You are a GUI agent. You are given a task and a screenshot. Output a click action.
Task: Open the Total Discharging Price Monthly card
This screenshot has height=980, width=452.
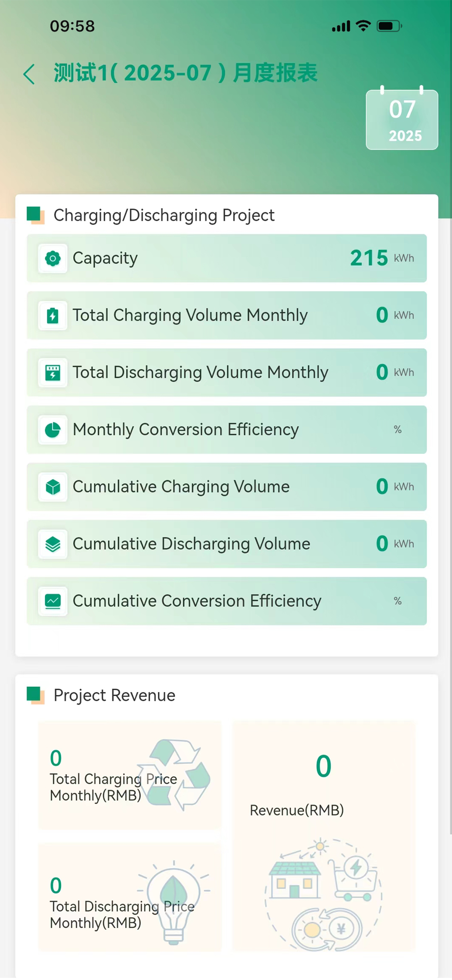(130, 897)
